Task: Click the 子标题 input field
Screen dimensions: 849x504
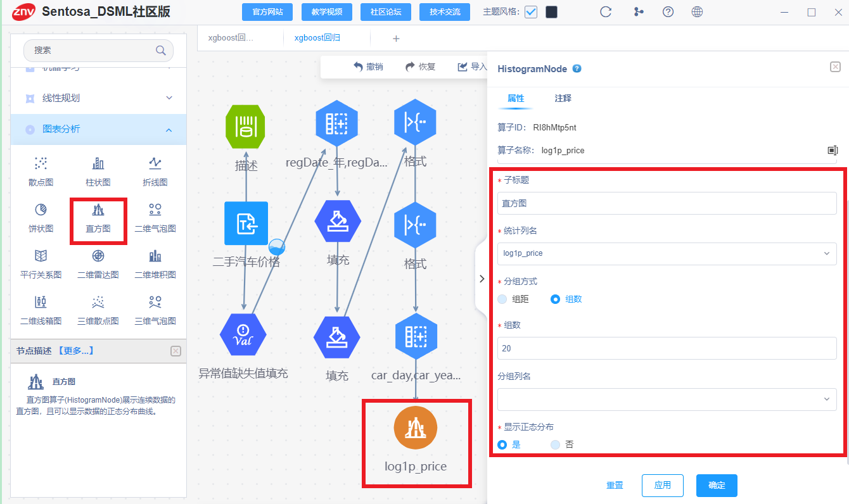Action: click(x=667, y=203)
